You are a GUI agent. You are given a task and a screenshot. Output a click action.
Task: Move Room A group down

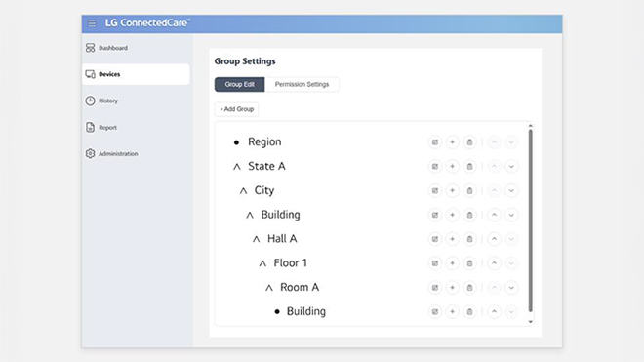(x=511, y=288)
